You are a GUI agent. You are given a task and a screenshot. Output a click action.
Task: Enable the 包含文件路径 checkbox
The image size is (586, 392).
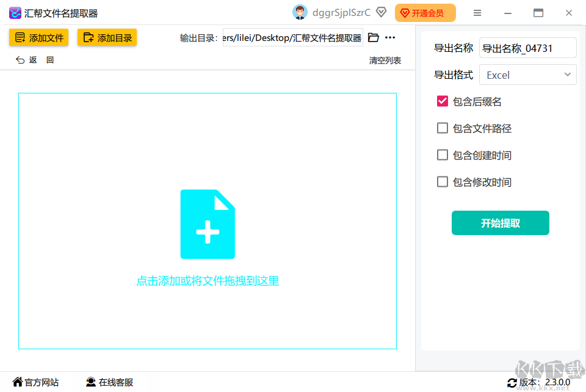coord(442,128)
